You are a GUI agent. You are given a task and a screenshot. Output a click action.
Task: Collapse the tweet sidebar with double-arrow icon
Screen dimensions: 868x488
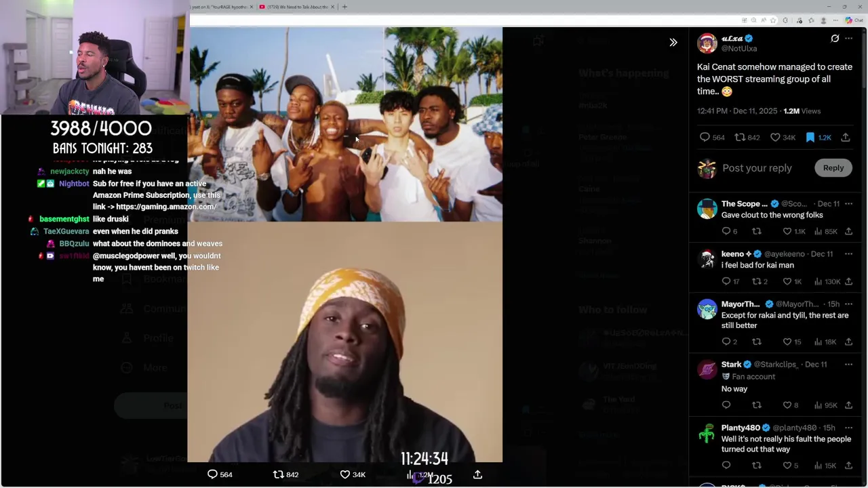[x=673, y=42]
